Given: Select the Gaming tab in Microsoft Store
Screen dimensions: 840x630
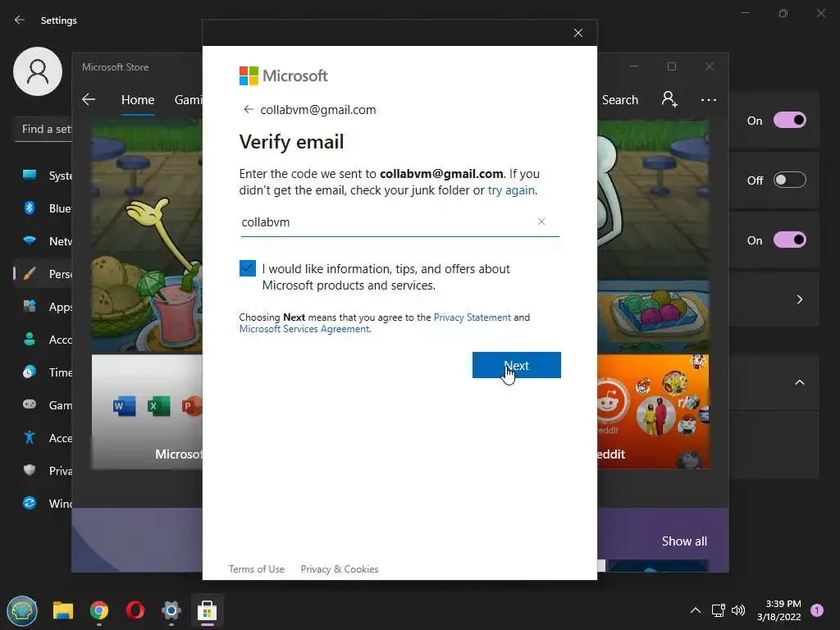Looking at the screenshot, I should pos(188,100).
